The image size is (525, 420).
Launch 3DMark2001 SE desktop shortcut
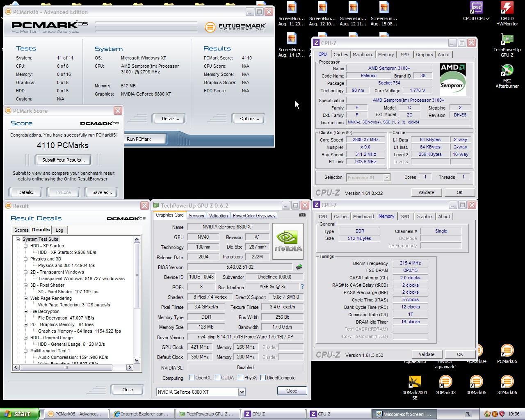point(415,388)
